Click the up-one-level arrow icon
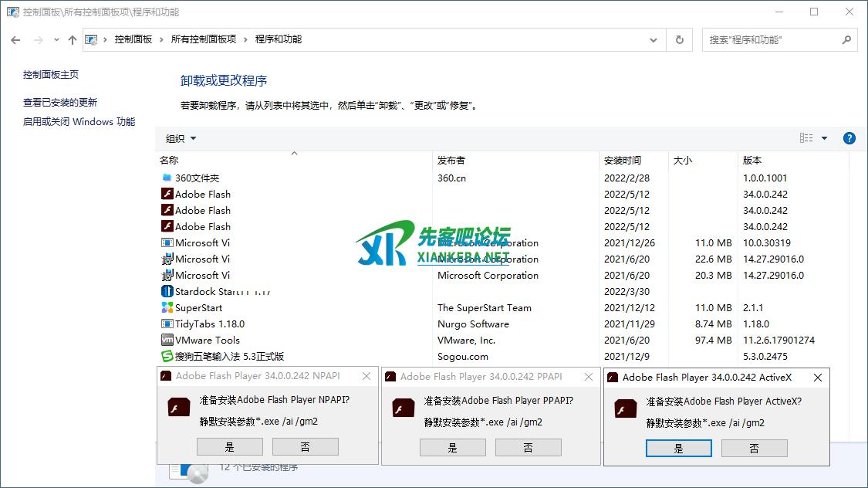The image size is (868, 488). 72,40
